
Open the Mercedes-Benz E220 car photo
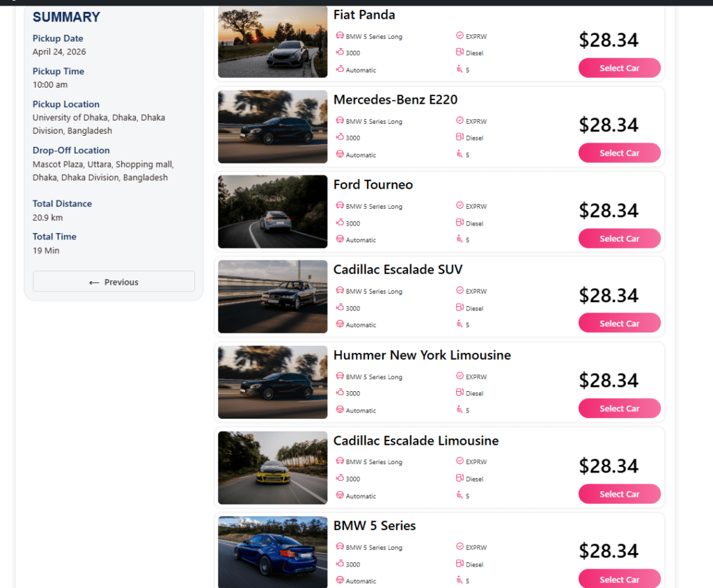pos(272,127)
